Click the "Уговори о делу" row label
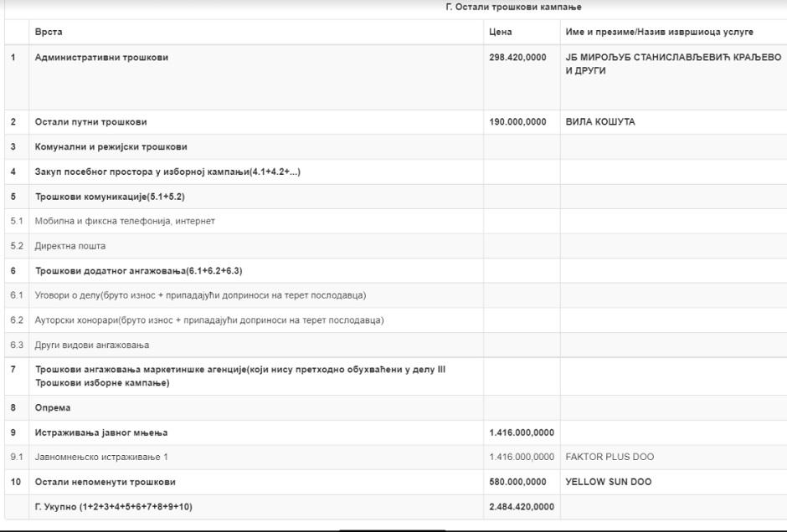This screenshot has width=787, height=532. click(200, 295)
